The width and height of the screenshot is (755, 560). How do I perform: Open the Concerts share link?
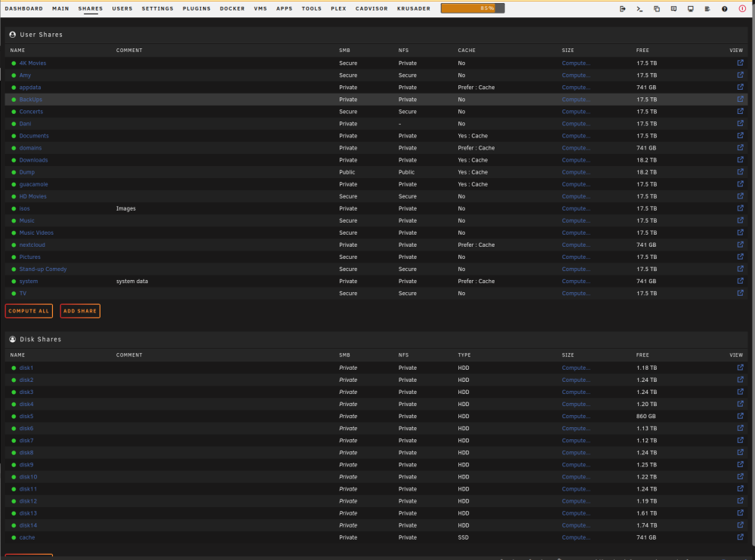31,112
